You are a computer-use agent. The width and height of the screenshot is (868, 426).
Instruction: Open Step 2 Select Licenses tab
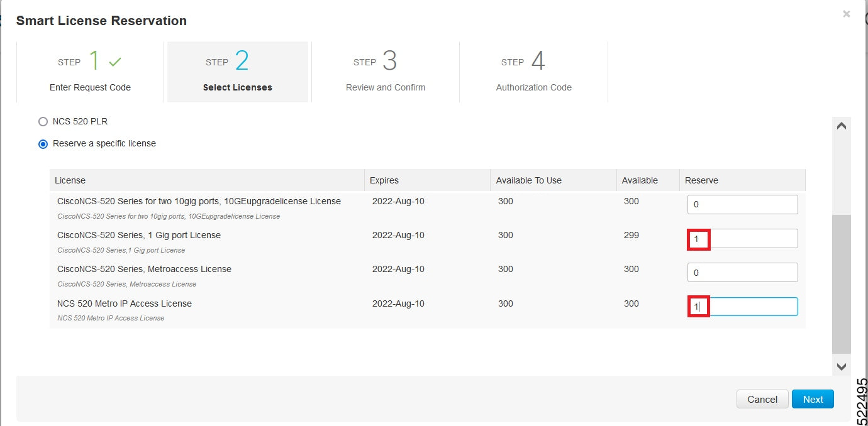point(237,72)
